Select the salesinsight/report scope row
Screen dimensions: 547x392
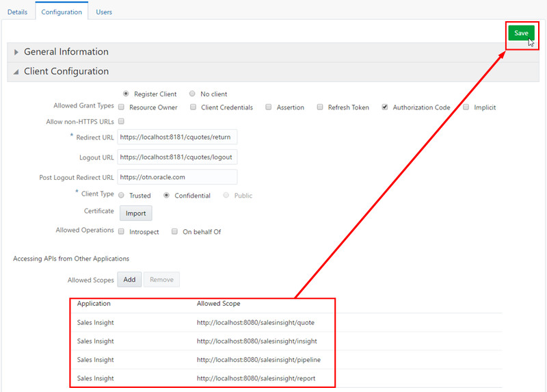(286, 378)
